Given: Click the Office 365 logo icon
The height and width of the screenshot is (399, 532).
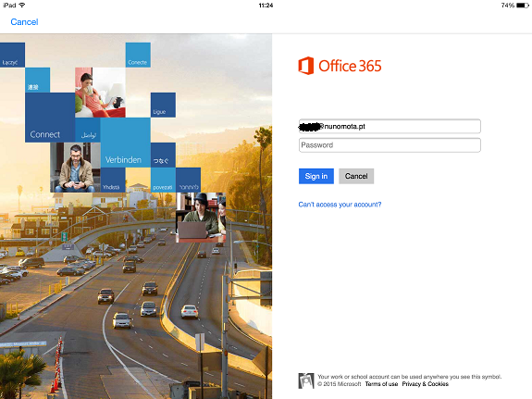Looking at the screenshot, I should coord(305,66).
